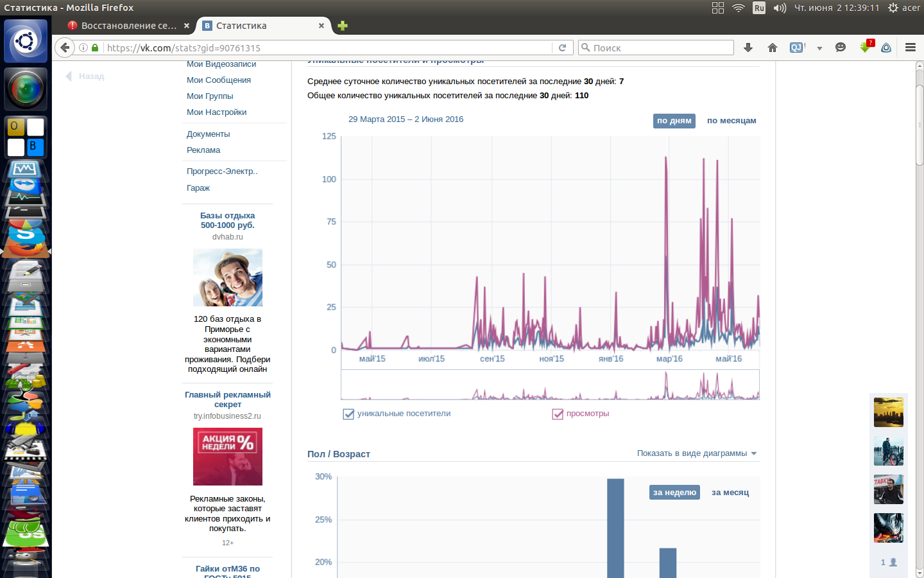
Task: Click the smiley chat bubble toolbar icon
Action: tap(841, 48)
